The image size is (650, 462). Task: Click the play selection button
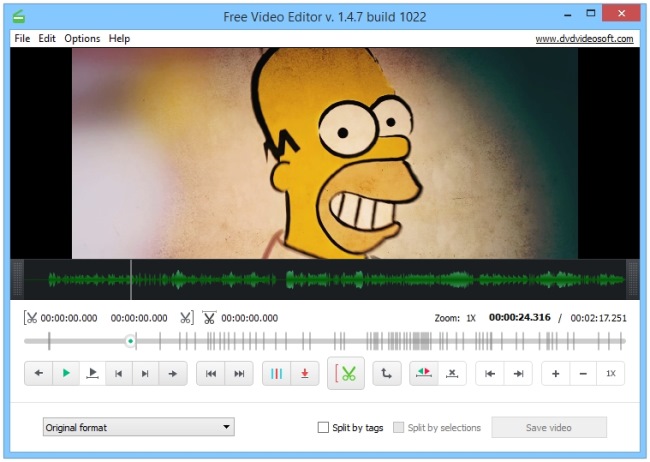click(x=92, y=373)
